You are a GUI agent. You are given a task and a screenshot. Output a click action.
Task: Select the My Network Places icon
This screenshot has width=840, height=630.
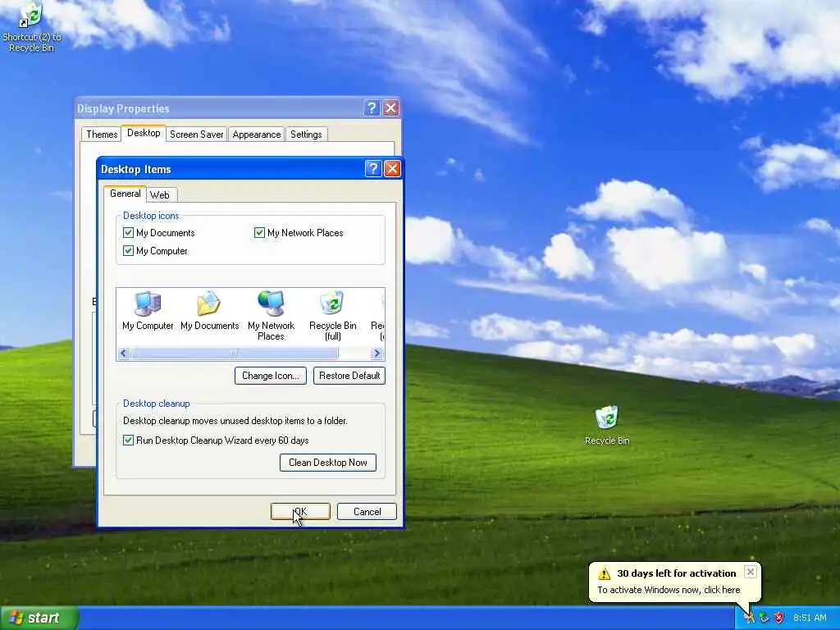[271, 316]
